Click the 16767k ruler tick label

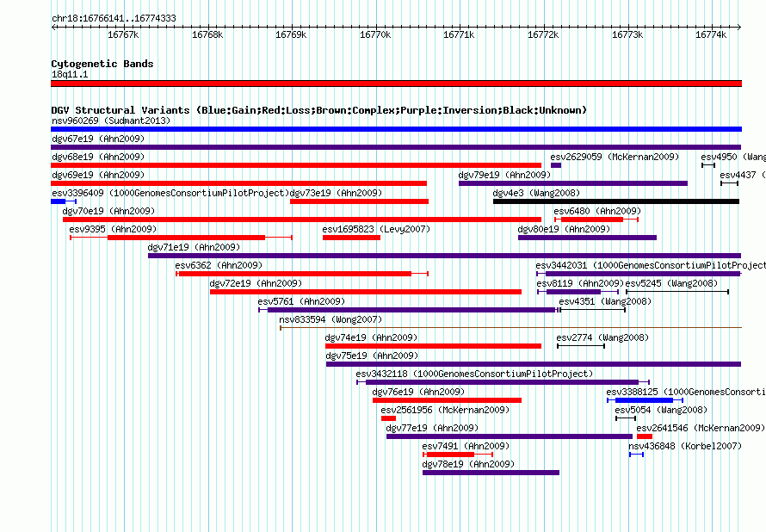[123, 34]
